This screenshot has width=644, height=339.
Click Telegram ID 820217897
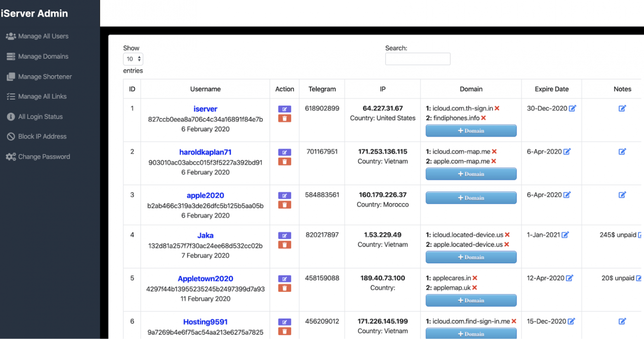[322, 235]
